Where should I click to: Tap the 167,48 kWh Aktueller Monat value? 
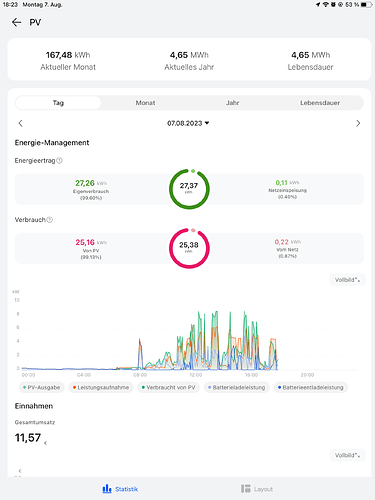(68, 55)
